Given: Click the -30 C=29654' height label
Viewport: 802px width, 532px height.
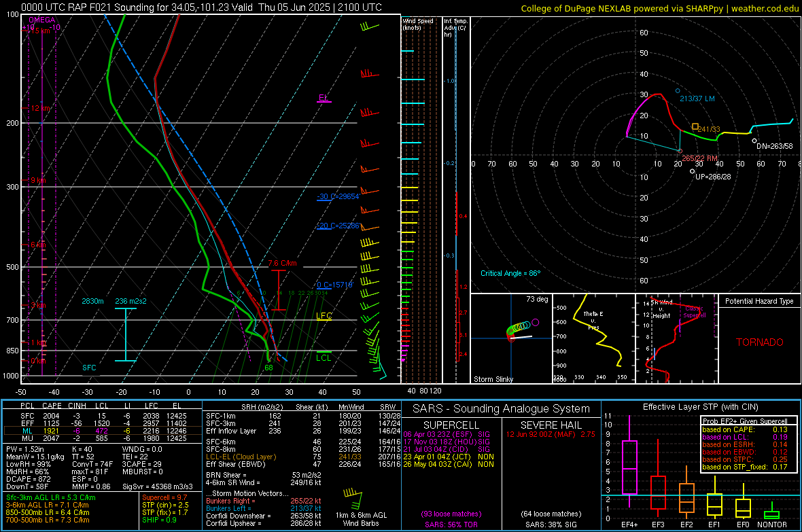Looking at the screenshot, I should (338, 196).
